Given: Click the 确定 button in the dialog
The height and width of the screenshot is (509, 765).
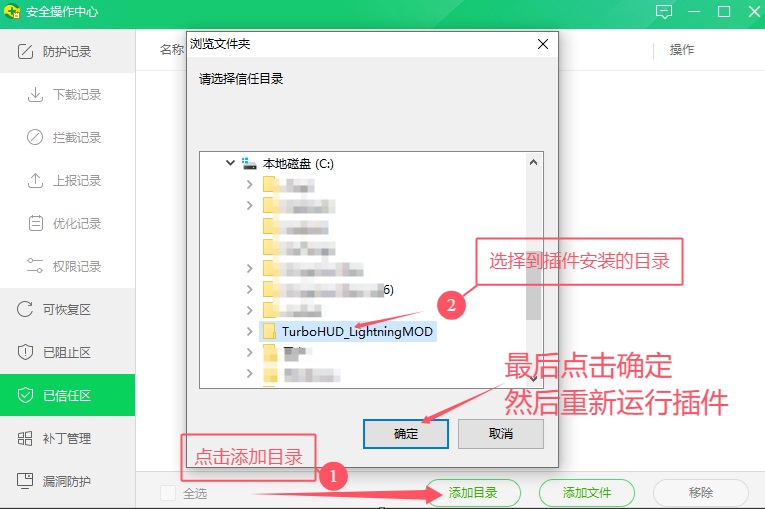Looking at the screenshot, I should tap(406, 434).
